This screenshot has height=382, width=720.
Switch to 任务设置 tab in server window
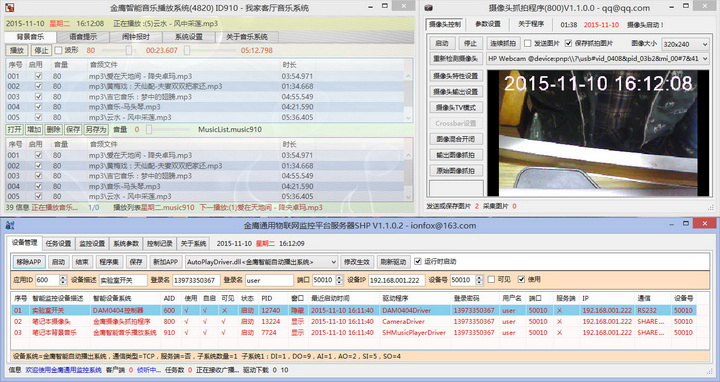58,243
